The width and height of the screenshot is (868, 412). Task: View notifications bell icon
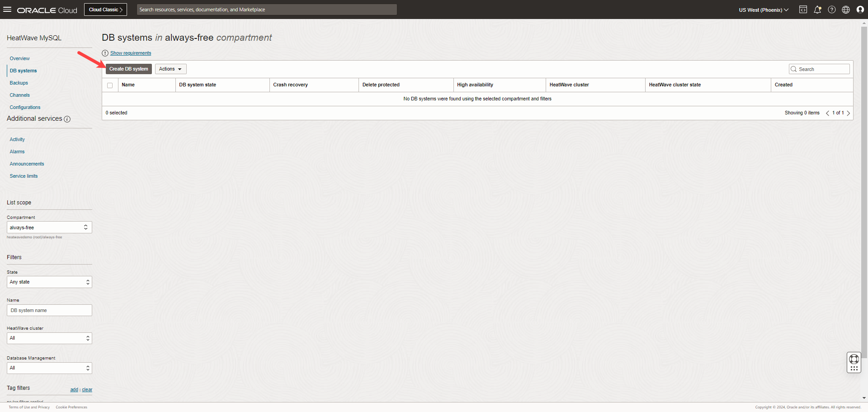tap(817, 9)
